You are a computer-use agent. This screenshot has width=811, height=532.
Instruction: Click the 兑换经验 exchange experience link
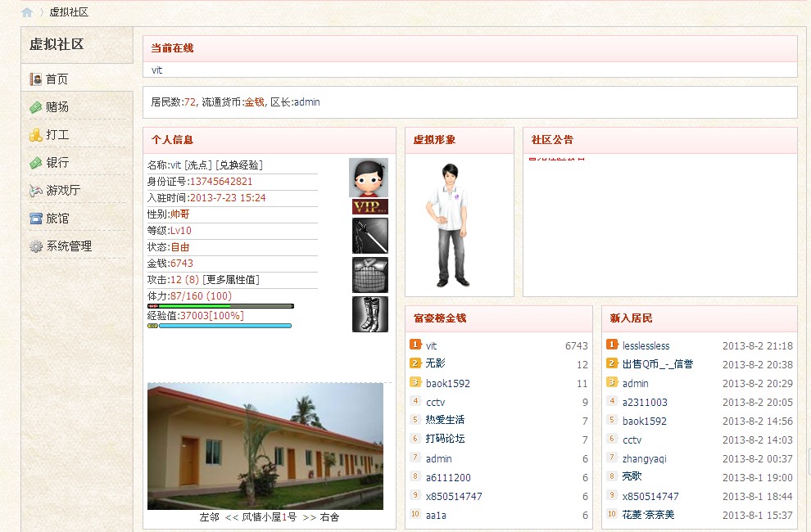[239, 165]
